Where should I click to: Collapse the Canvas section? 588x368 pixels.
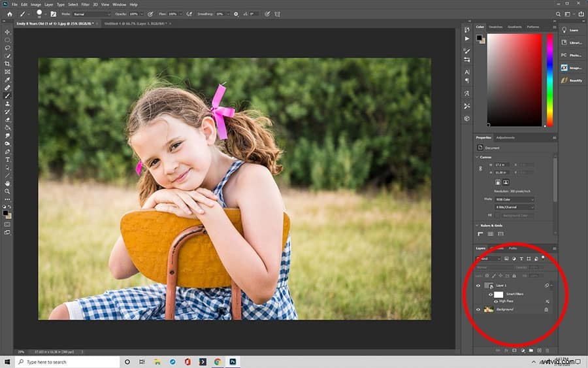pyautogui.click(x=478, y=157)
